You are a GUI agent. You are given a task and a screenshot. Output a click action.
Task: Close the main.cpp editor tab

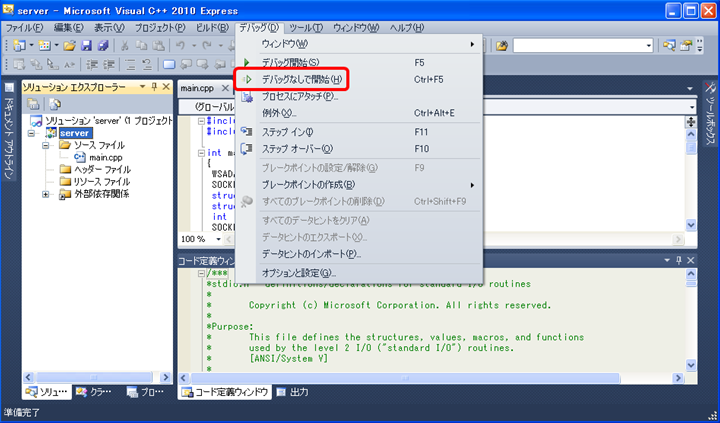(x=225, y=88)
